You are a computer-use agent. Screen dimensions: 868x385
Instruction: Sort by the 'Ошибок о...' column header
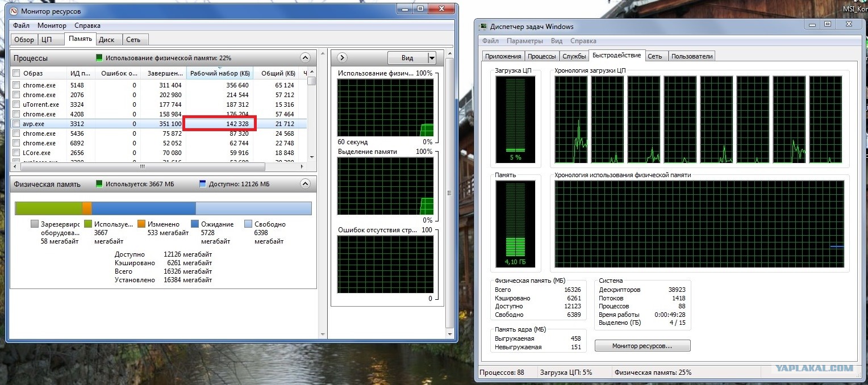click(119, 73)
